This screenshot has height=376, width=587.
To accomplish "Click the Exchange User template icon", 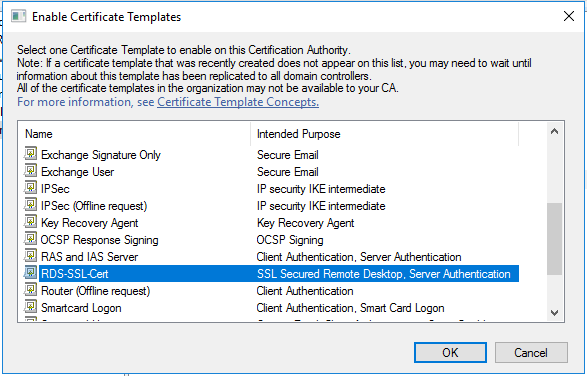I will tap(31, 171).
